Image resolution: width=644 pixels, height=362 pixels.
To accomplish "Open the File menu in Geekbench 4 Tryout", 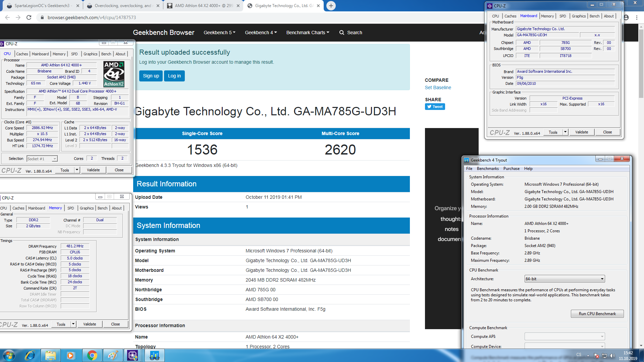I will (x=469, y=169).
